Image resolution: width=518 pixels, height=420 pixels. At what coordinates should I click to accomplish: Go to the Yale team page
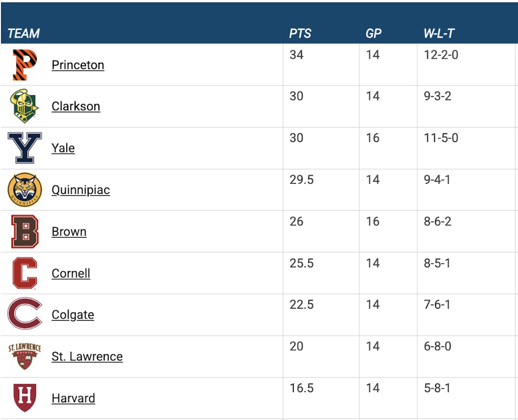click(63, 148)
